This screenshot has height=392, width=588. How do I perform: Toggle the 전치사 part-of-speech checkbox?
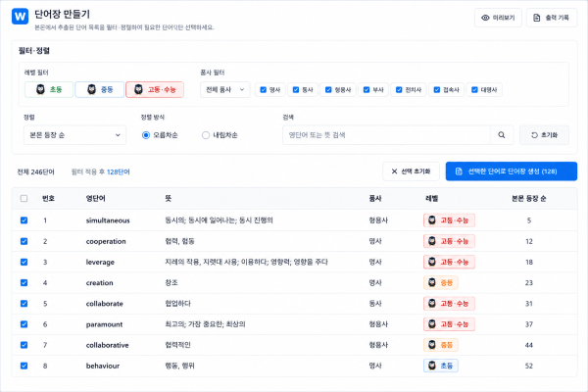(x=399, y=89)
